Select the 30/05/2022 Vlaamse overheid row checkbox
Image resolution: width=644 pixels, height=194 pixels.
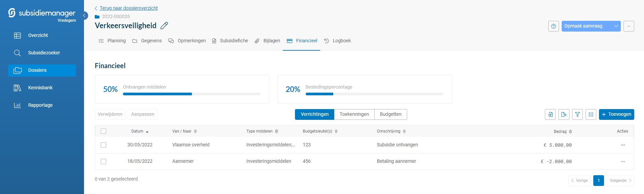(103, 145)
